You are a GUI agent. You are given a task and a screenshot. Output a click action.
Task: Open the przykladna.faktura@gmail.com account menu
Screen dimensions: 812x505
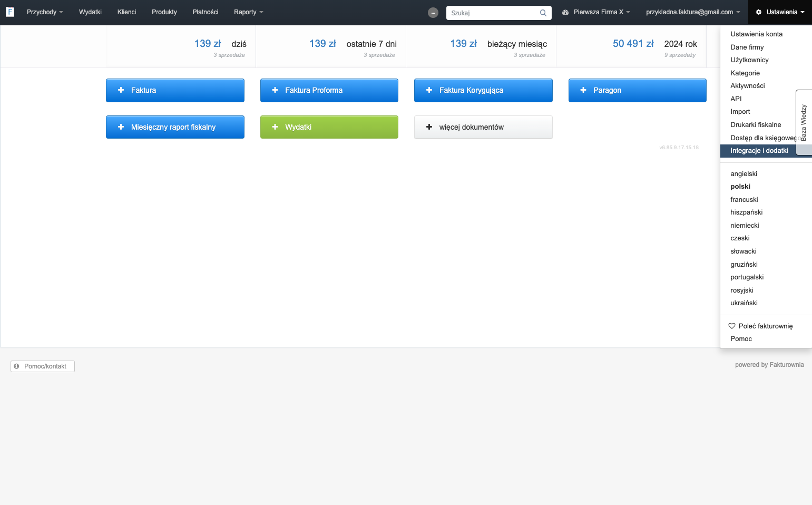click(x=693, y=12)
